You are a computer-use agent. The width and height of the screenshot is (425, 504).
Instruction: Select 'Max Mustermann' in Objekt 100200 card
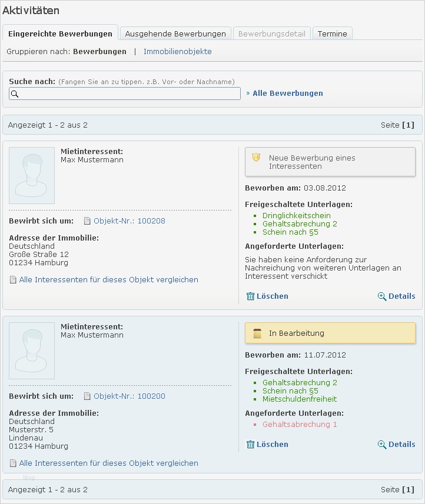click(x=92, y=335)
